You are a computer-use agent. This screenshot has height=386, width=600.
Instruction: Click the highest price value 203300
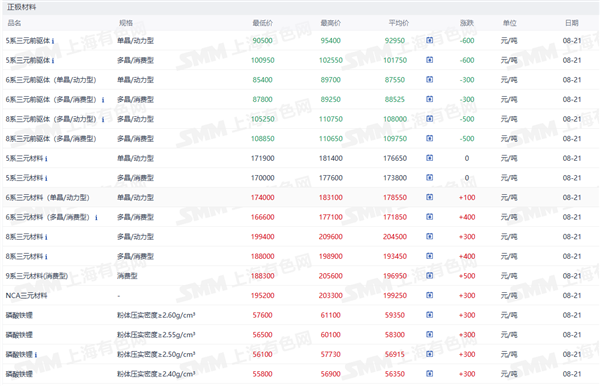point(331,295)
